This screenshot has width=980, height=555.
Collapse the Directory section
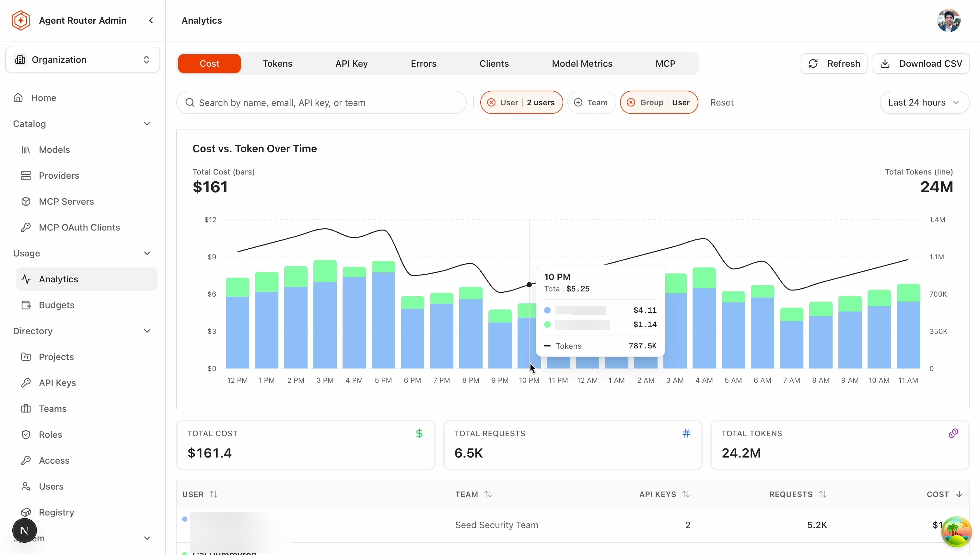[x=147, y=331]
